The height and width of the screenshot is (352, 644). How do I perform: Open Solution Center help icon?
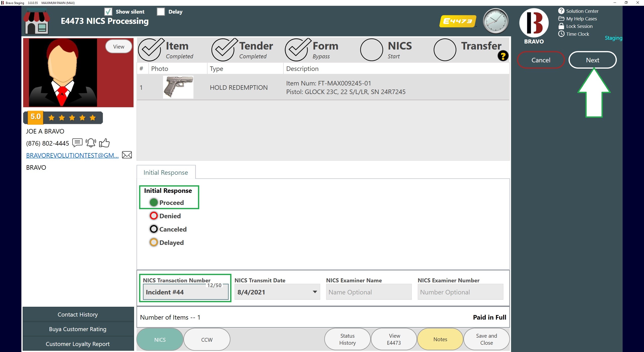(x=561, y=11)
